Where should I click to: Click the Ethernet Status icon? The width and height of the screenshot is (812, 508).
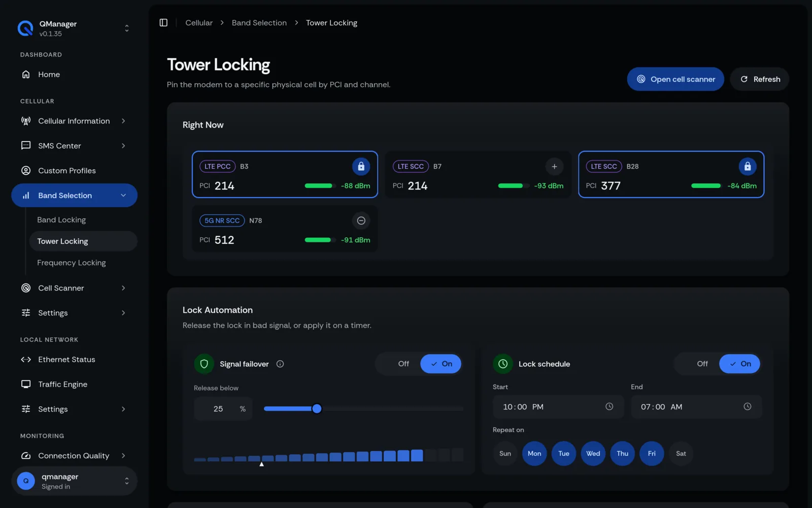coord(26,359)
